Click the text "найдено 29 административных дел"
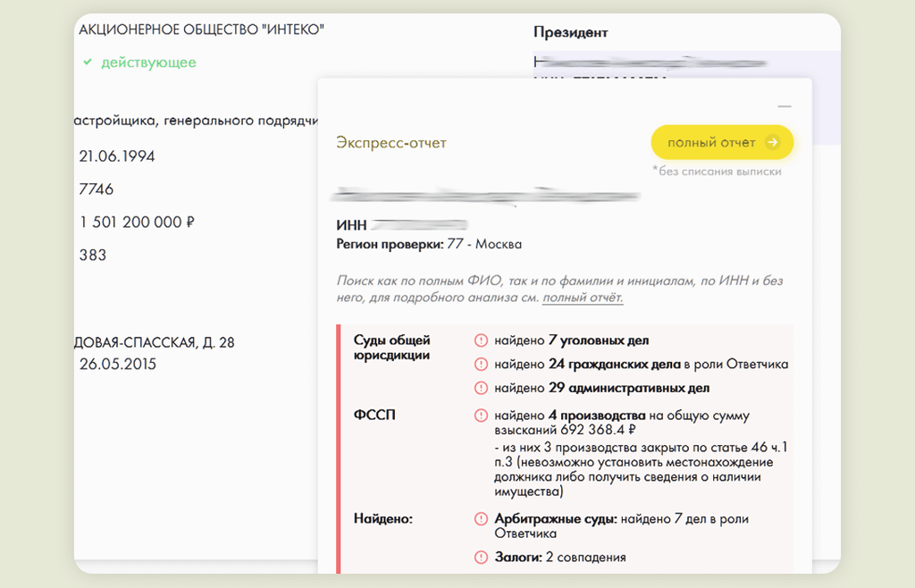 click(602, 388)
